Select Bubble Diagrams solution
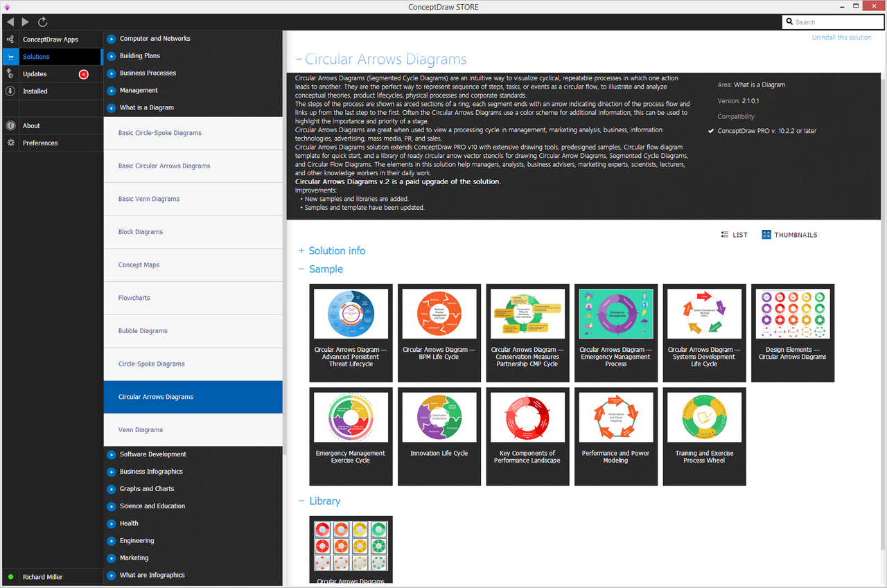Viewport: 887px width, 588px height. (193, 331)
